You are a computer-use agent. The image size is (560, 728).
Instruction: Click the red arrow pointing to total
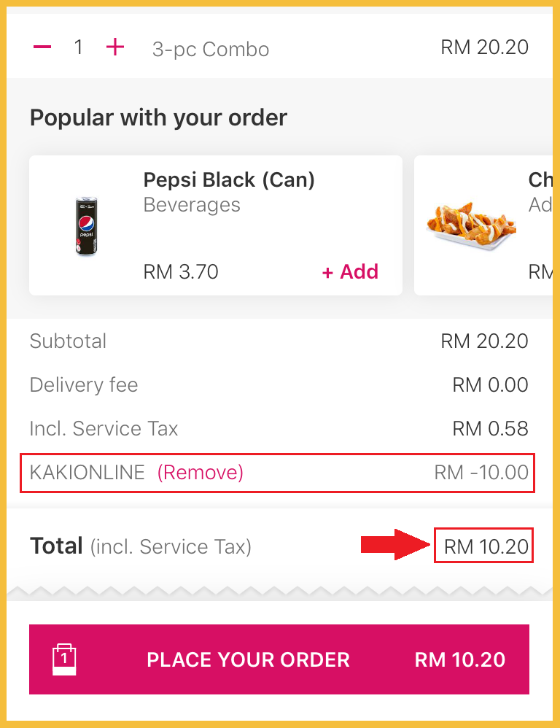394,546
